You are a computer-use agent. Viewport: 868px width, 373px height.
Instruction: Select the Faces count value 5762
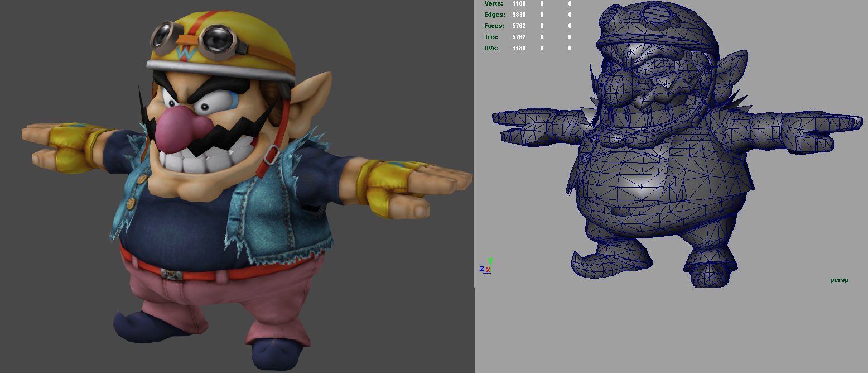click(519, 26)
